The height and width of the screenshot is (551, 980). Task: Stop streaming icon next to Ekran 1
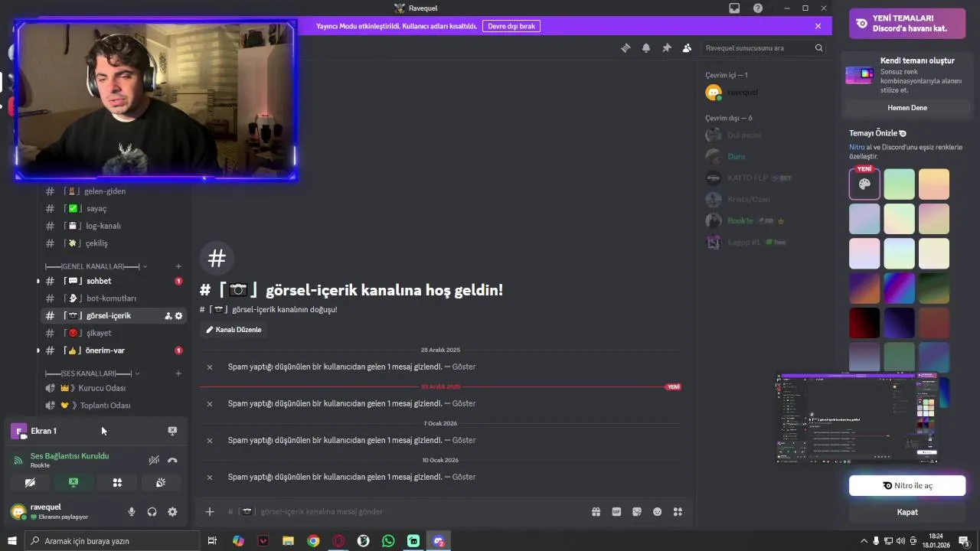[172, 431]
